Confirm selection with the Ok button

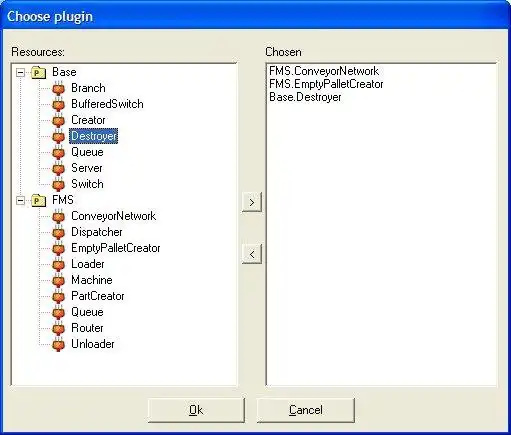tap(196, 410)
